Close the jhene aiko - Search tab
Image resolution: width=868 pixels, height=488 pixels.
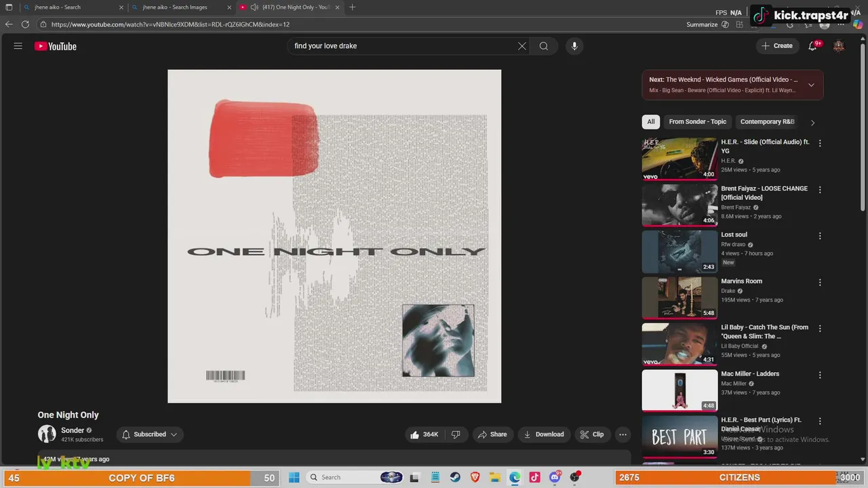coord(121,7)
